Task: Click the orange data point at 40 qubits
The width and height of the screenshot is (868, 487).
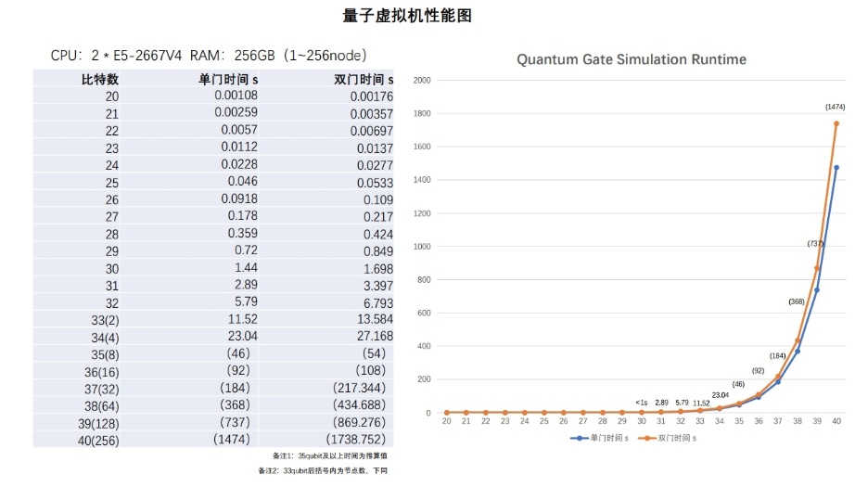Action: (x=836, y=123)
